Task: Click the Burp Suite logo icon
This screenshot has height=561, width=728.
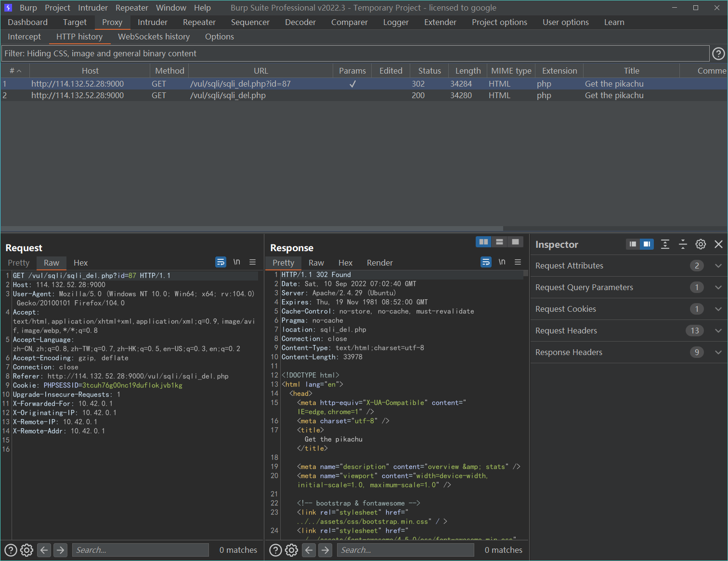Action: click(x=8, y=8)
